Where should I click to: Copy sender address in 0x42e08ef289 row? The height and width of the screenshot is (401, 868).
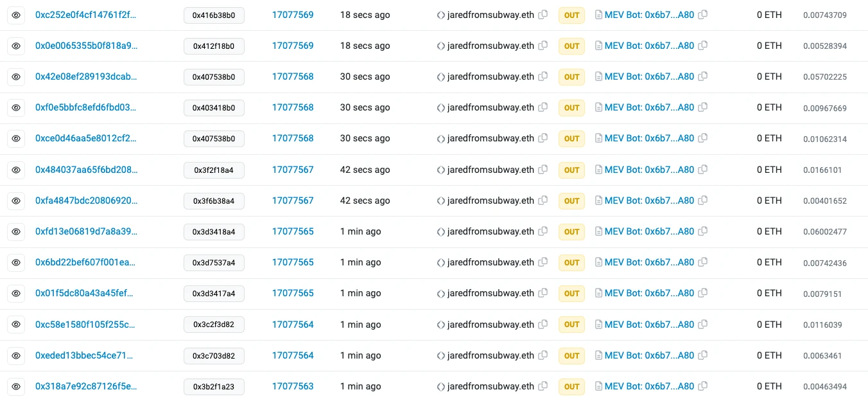(543, 76)
